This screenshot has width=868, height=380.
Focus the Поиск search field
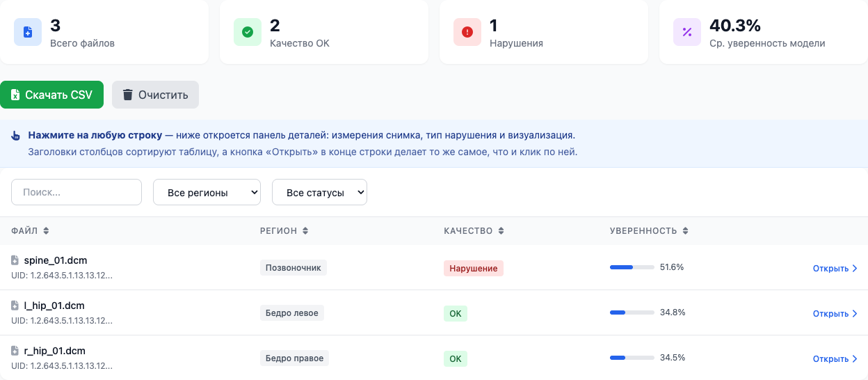77,192
